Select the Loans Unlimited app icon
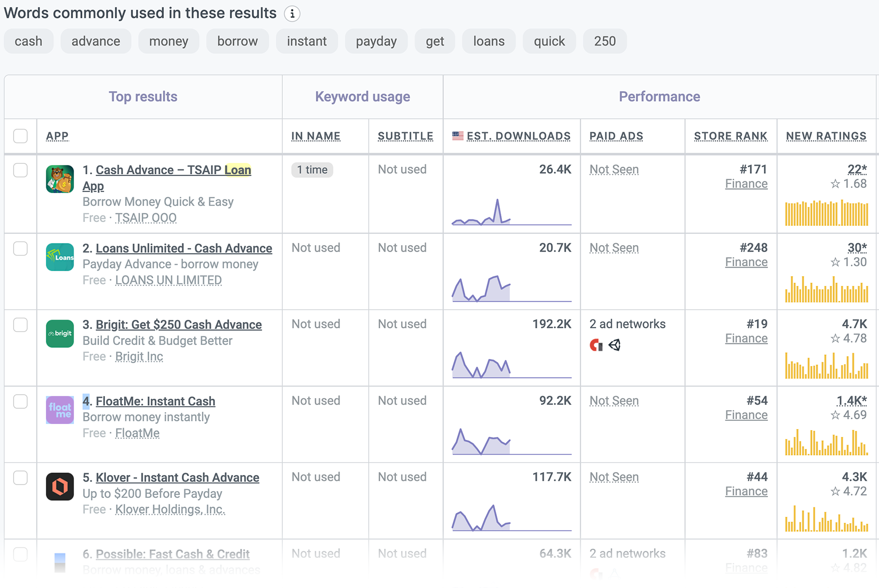This screenshot has height=588, width=879. pos(59,257)
